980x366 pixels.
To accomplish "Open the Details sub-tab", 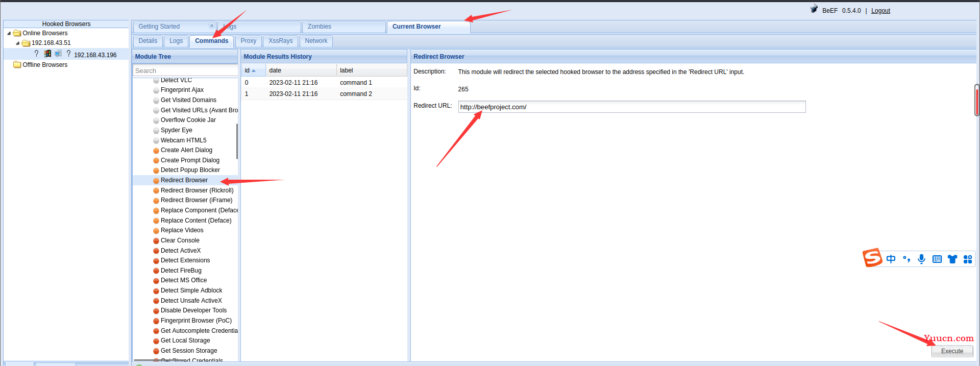I will 148,41.
